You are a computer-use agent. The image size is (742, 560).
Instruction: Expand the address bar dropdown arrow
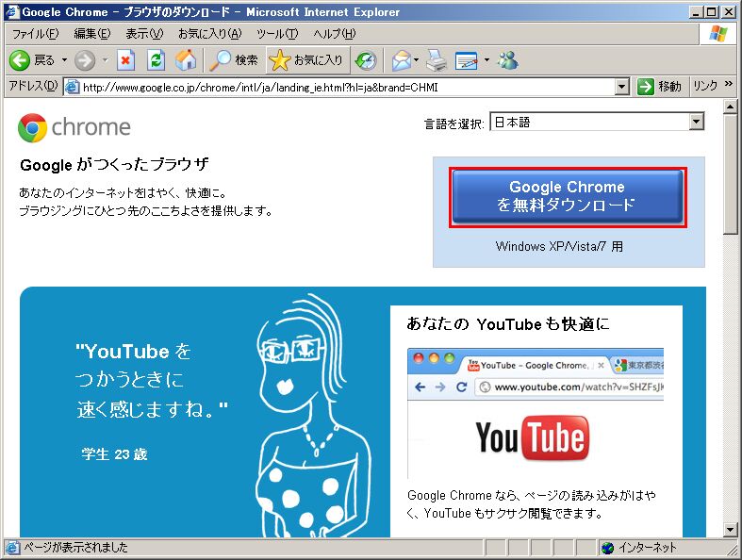pyautogui.click(x=622, y=87)
